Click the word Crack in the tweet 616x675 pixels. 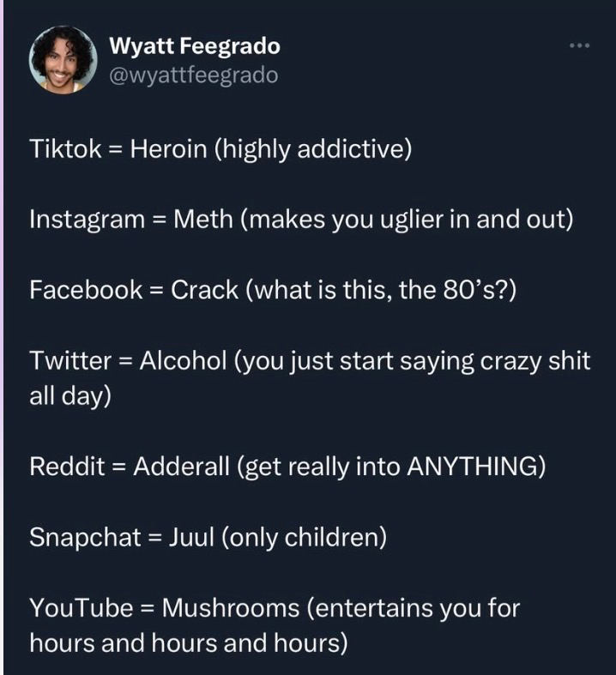coord(202,289)
